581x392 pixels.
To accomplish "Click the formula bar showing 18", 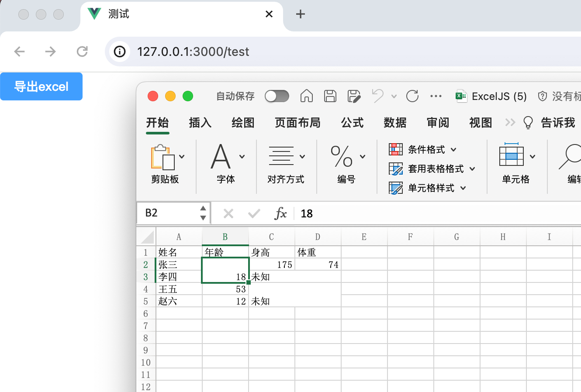I will click(x=437, y=213).
